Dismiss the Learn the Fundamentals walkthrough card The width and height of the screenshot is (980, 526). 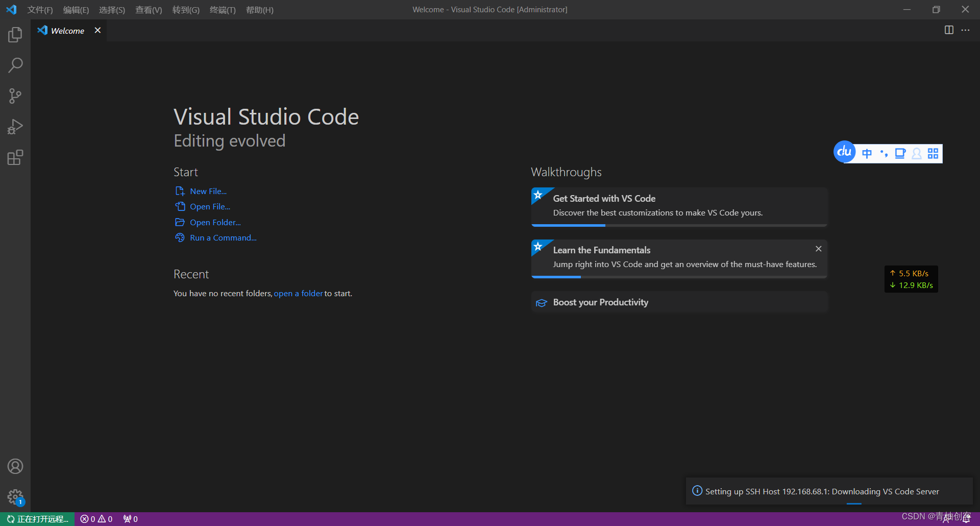(x=818, y=249)
